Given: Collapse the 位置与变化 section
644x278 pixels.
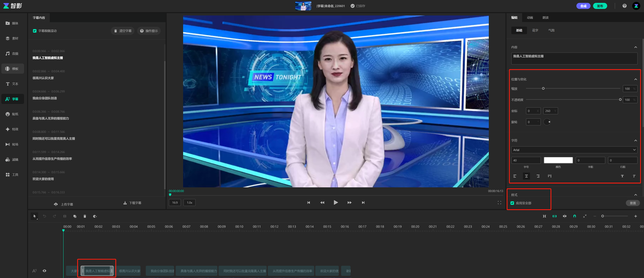Looking at the screenshot, I should pyautogui.click(x=636, y=79).
